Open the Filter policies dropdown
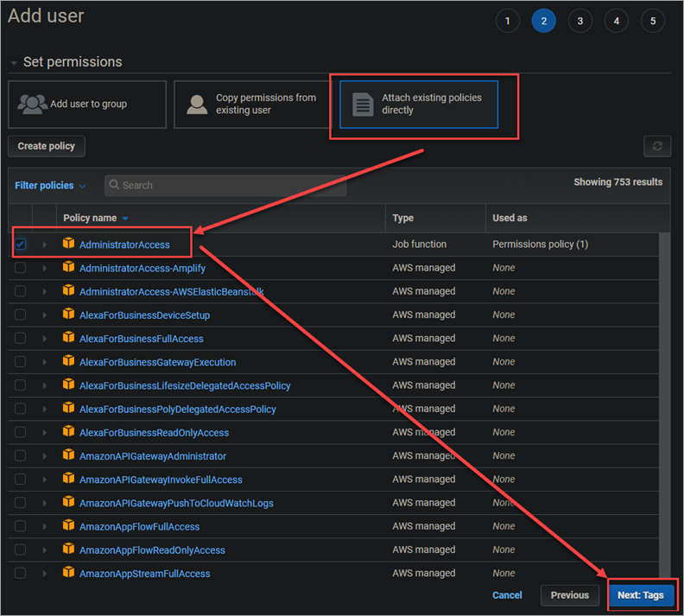 50,186
